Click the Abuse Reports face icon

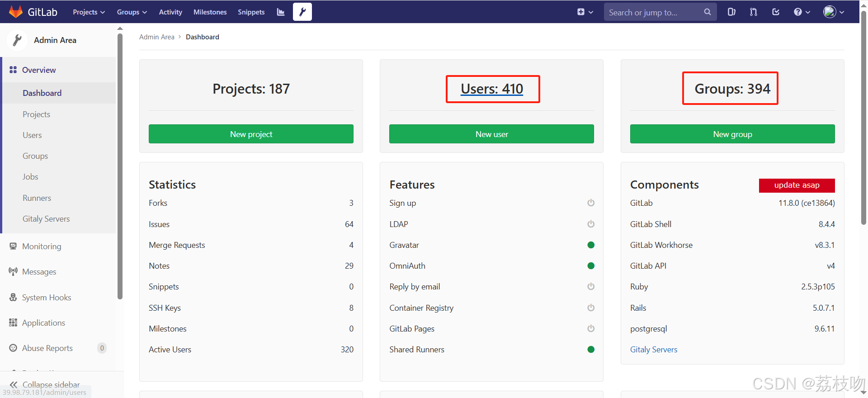coord(13,348)
